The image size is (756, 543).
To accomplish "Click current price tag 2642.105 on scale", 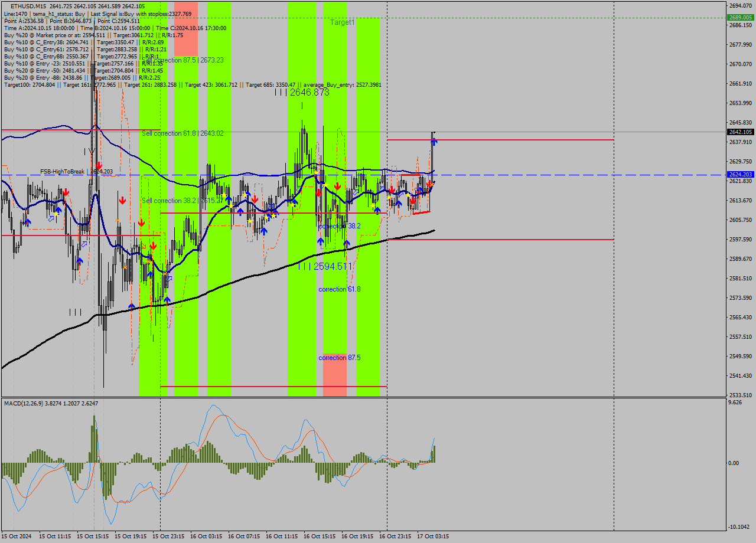I will [740, 132].
